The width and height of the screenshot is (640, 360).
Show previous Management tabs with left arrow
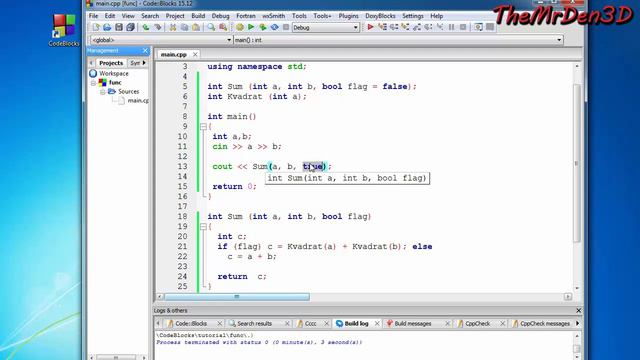point(91,63)
